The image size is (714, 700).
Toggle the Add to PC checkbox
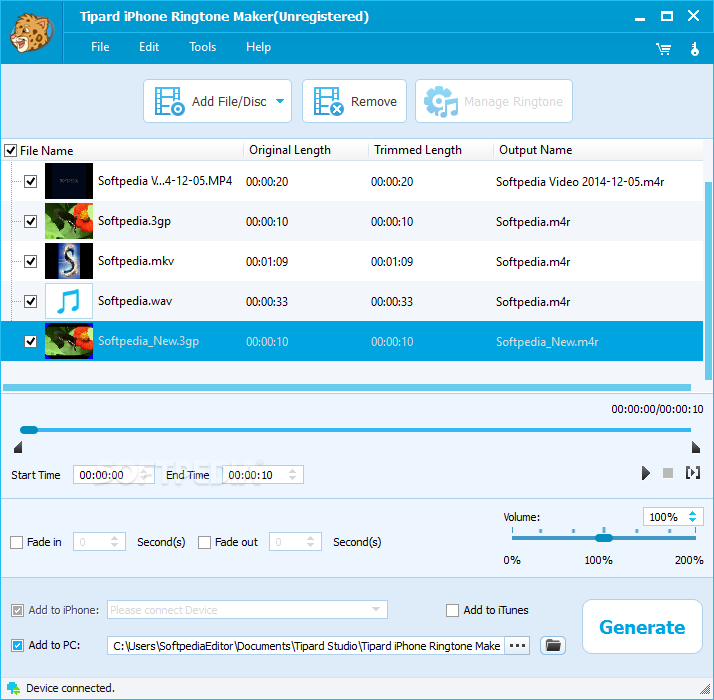[17, 645]
